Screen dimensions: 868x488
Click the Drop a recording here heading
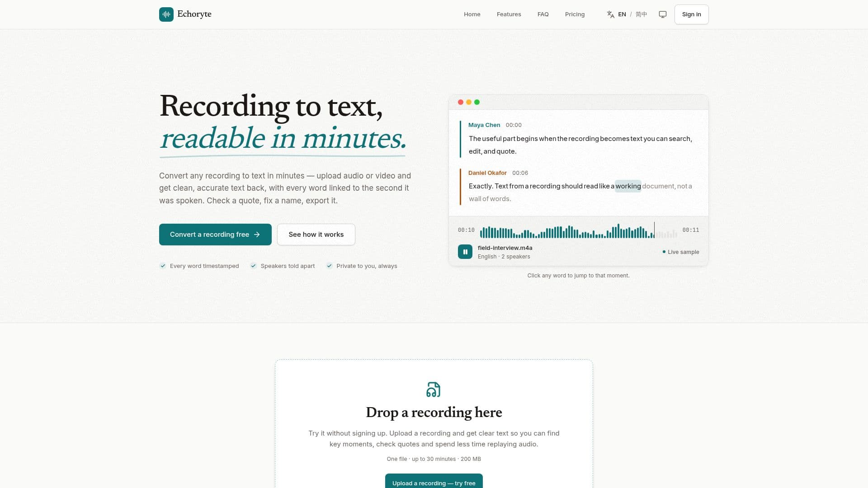pyautogui.click(x=434, y=413)
